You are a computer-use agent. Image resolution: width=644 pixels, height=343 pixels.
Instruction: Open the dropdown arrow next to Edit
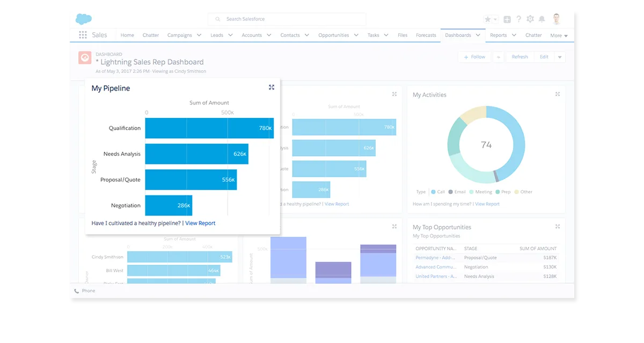[x=560, y=57]
